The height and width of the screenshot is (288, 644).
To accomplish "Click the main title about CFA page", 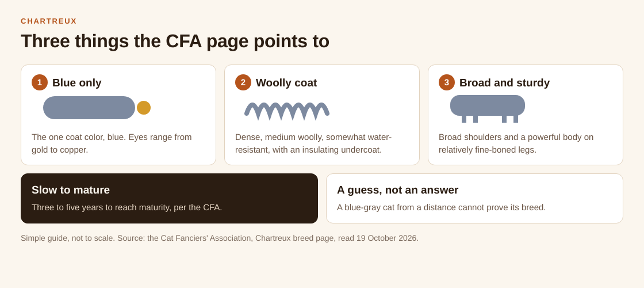I will pyautogui.click(x=175, y=41).
